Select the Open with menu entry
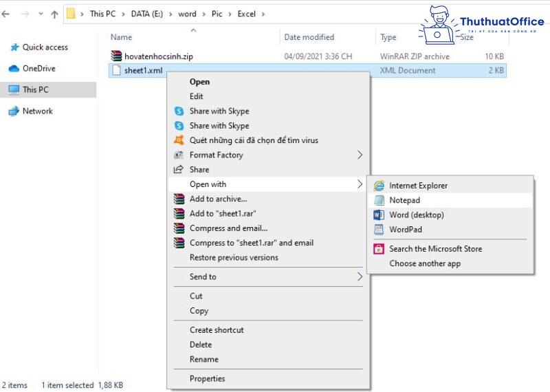Viewport: 550px width, 392px height. tap(269, 184)
